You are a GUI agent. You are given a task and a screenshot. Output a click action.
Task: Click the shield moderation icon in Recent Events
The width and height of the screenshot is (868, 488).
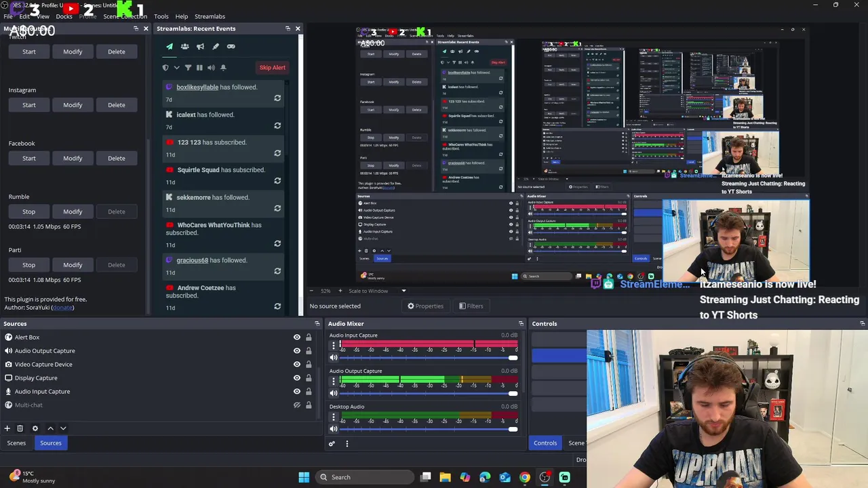[165, 68]
